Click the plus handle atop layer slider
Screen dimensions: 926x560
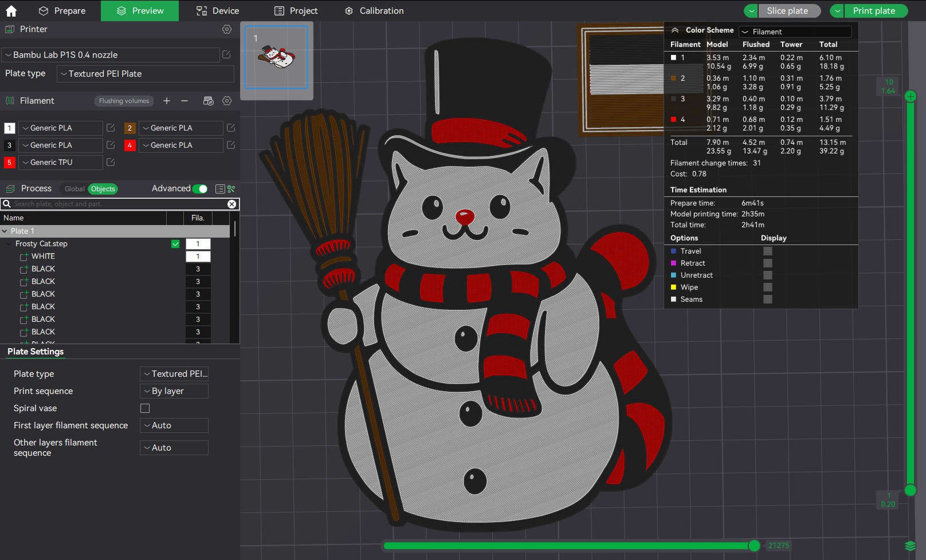pyautogui.click(x=911, y=96)
